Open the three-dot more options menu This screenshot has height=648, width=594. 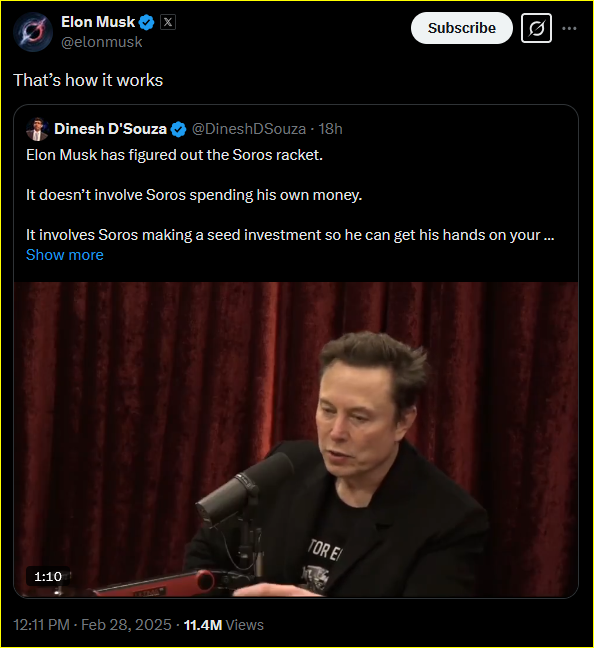click(x=569, y=29)
